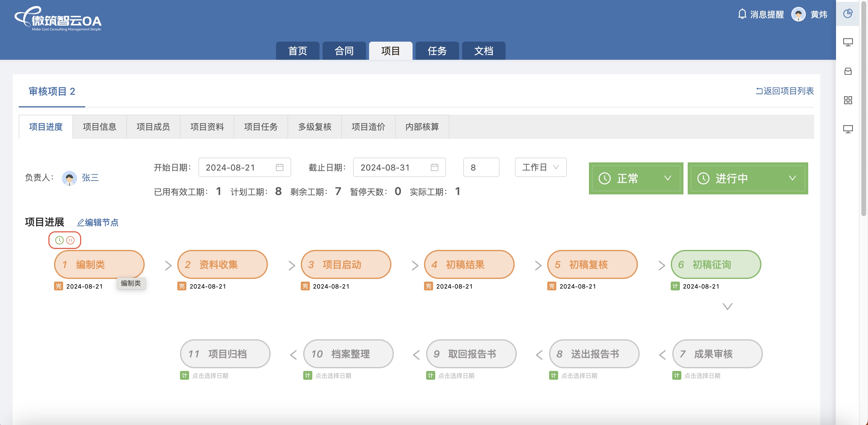The image size is (868, 425).
Task: Switch to the 项目成员 tab
Action: (153, 127)
